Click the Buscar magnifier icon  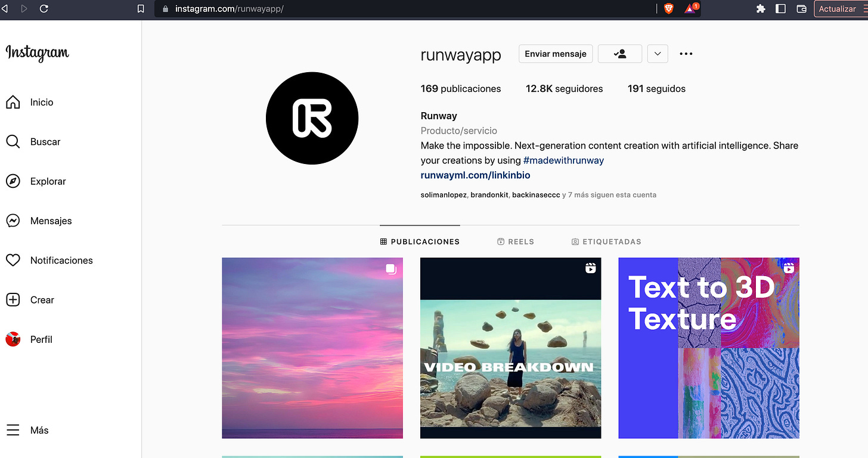pos(13,142)
